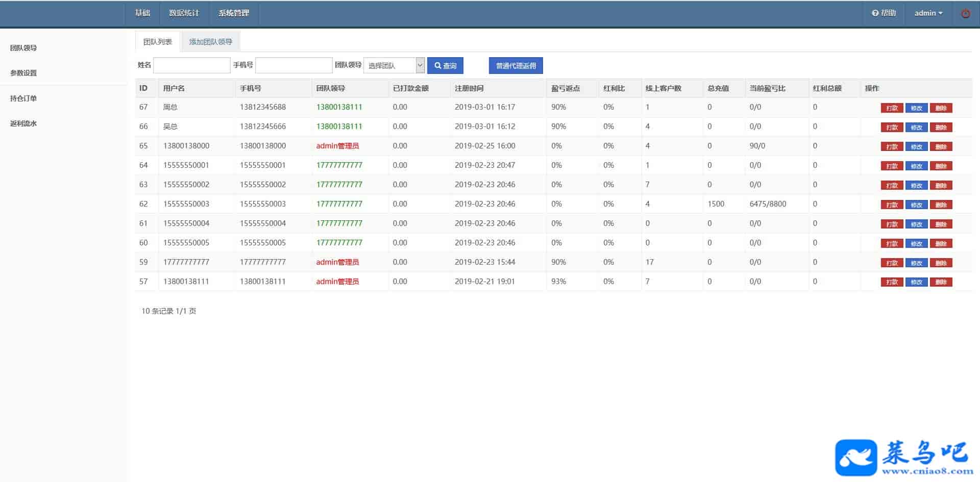Expand the admin user dropdown
This screenshot has height=482, width=980.
pyautogui.click(x=928, y=13)
